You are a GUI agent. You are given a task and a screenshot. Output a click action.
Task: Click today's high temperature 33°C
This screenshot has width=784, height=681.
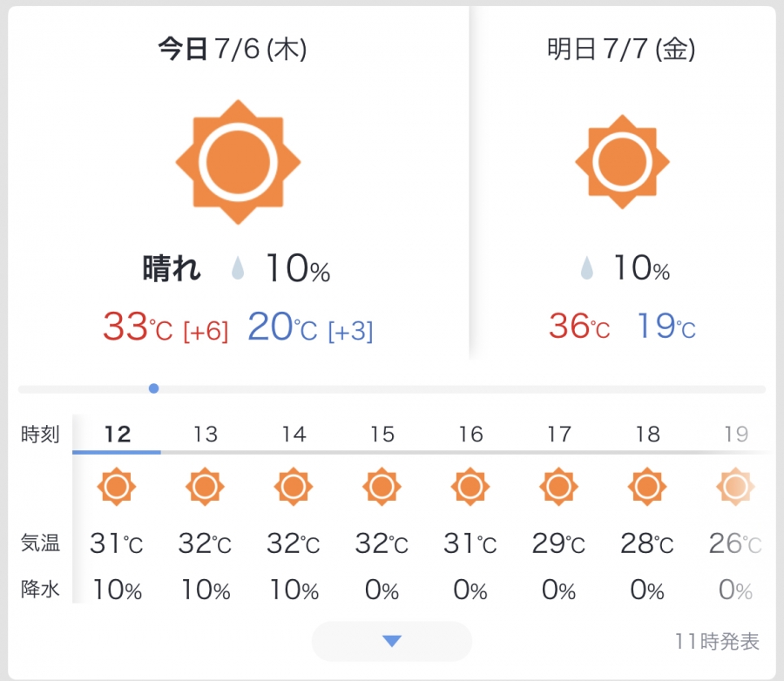pos(138,327)
